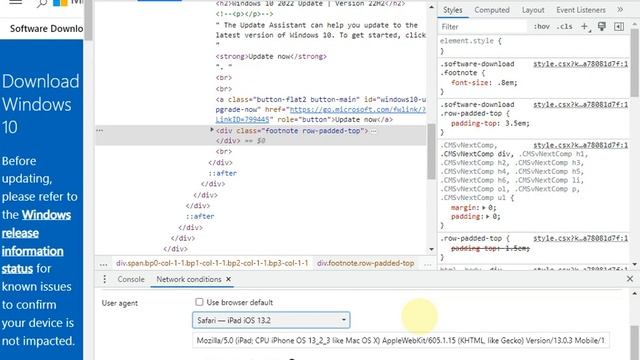Toggle element state with :hov
The height and width of the screenshot is (360, 640).
pyautogui.click(x=541, y=27)
